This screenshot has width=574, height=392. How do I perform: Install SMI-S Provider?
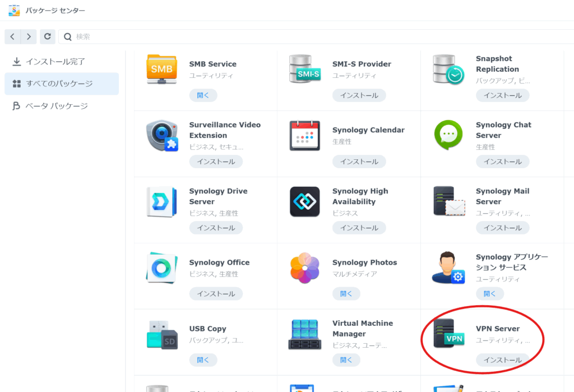359,95
